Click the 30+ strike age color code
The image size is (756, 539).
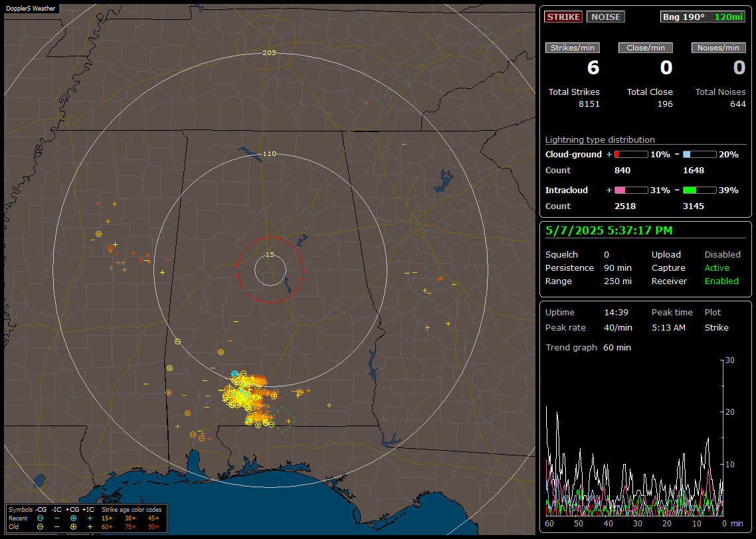point(130,518)
